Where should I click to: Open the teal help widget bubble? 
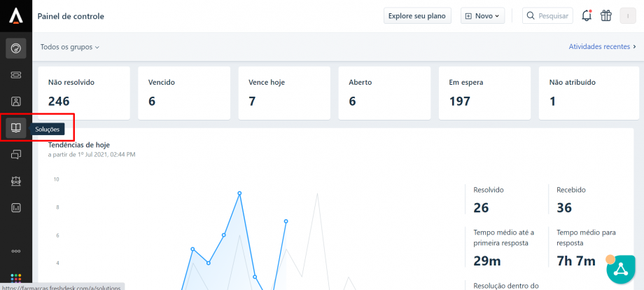tap(620, 270)
